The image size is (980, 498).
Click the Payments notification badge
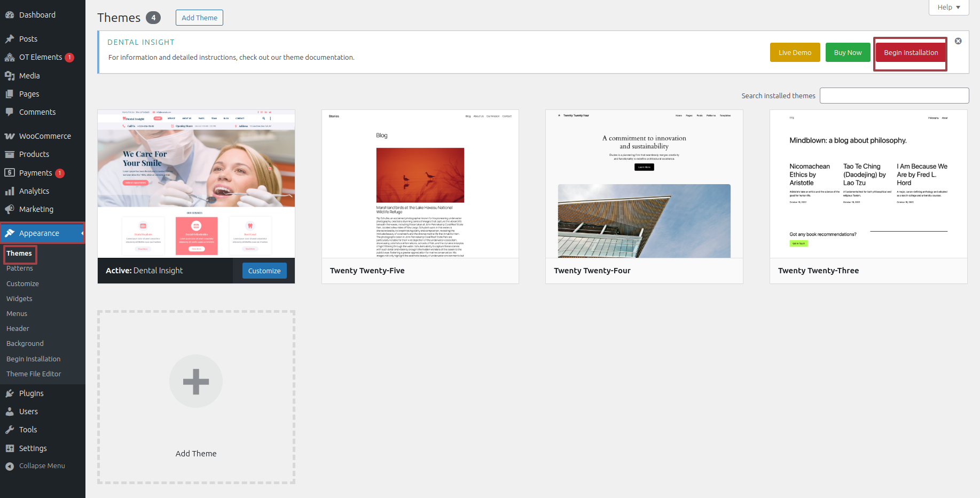(x=60, y=173)
